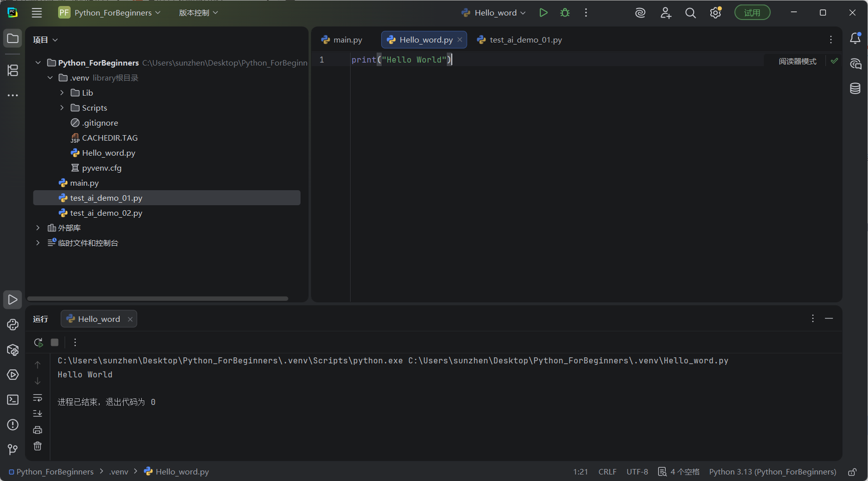Stop the running process square button
The height and width of the screenshot is (481, 868).
55,342
